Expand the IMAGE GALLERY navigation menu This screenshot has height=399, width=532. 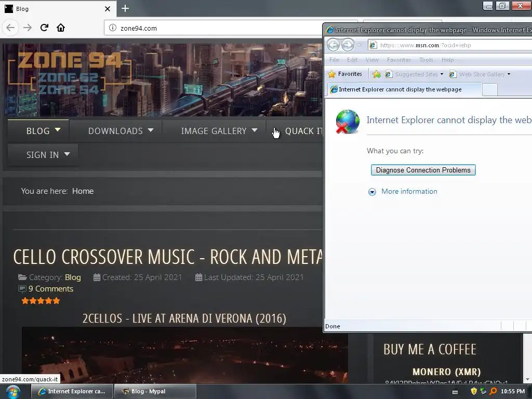click(x=219, y=131)
